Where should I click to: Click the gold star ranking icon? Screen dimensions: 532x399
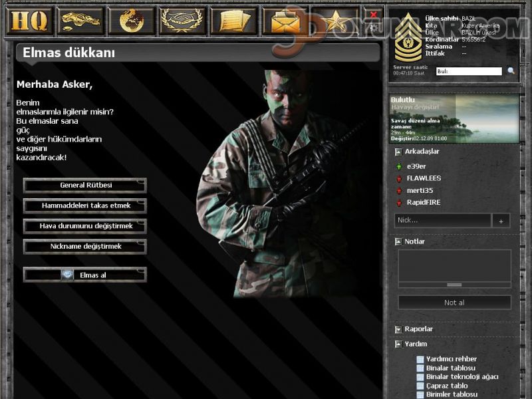pos(336,21)
